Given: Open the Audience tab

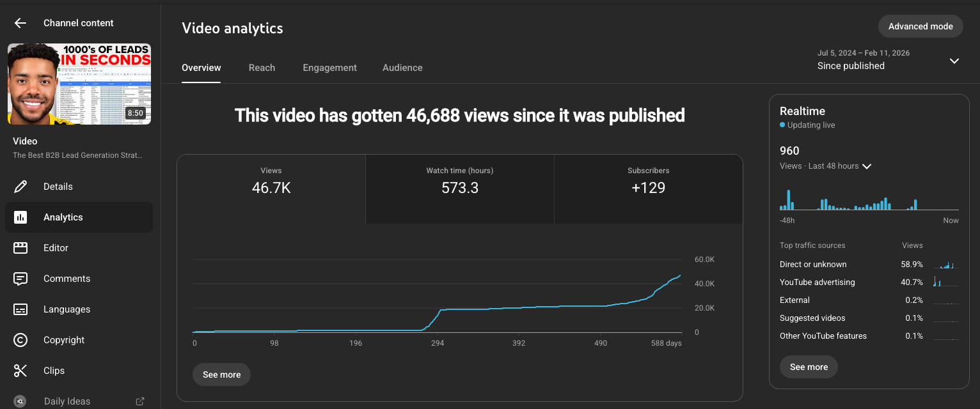Looking at the screenshot, I should click(x=402, y=67).
